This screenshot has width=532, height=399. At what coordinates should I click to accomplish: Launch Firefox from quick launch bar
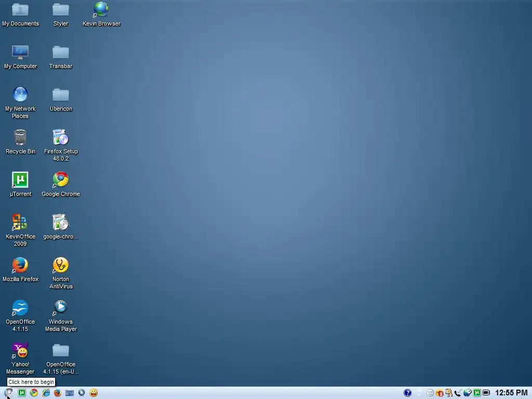pos(58,393)
